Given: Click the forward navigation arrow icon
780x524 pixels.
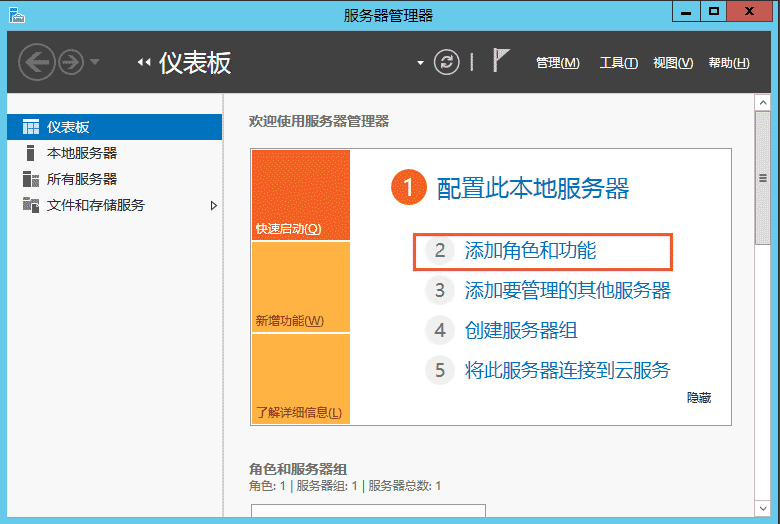Looking at the screenshot, I should tap(71, 62).
